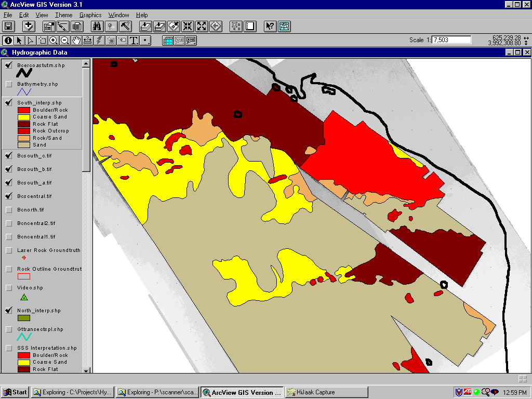Screen dimensions: 532x399
Task: Select the Identify tool
Action: 8,40
